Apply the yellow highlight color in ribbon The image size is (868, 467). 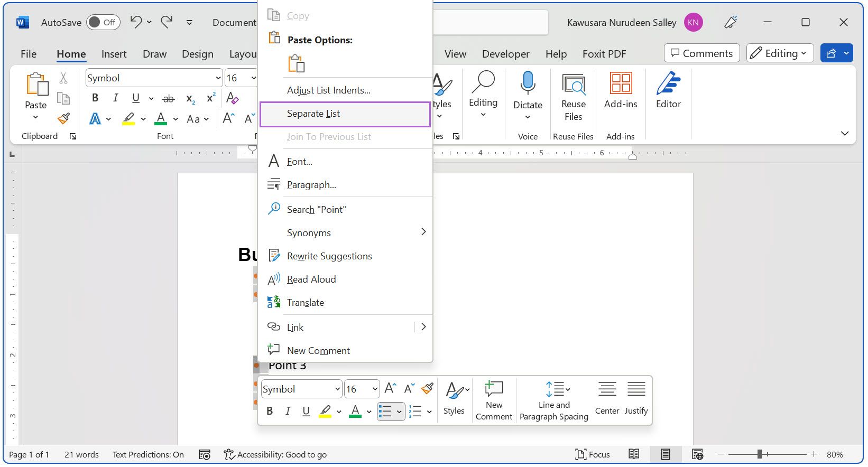128,119
